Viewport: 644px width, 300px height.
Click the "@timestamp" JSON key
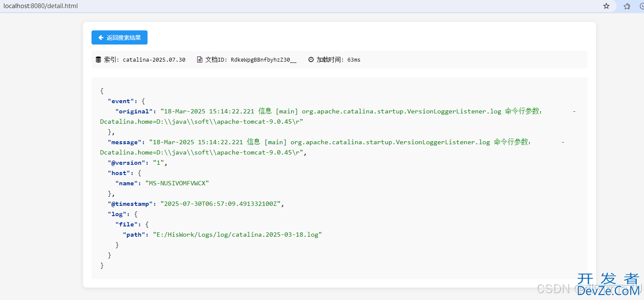pos(130,204)
